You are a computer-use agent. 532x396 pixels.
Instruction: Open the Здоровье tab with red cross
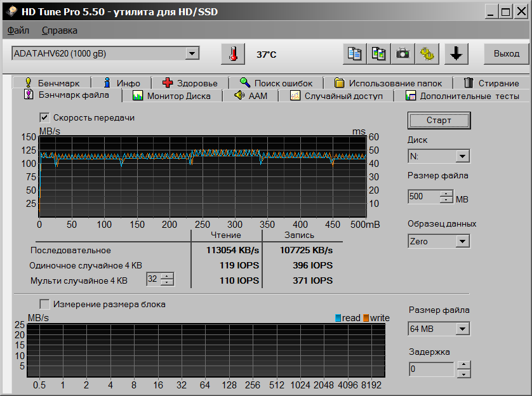tap(190, 83)
